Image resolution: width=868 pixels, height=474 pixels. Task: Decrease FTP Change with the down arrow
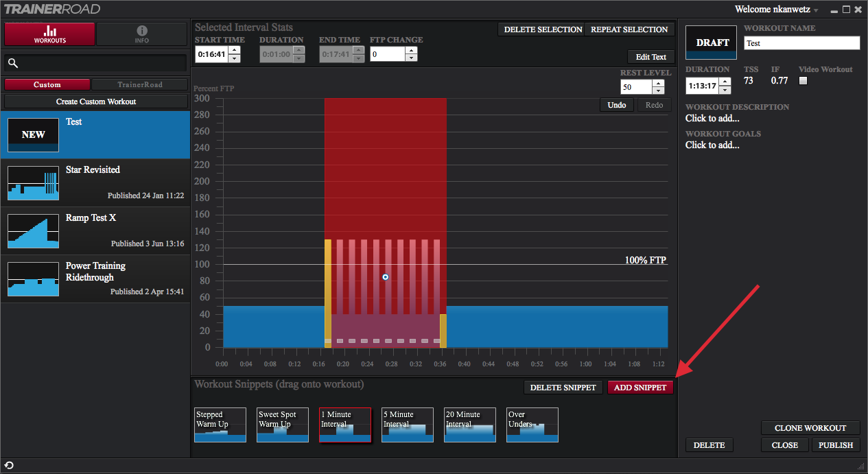pos(411,58)
